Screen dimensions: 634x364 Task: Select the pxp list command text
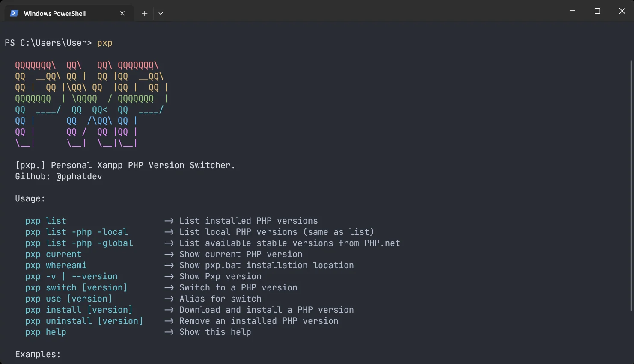coord(45,221)
